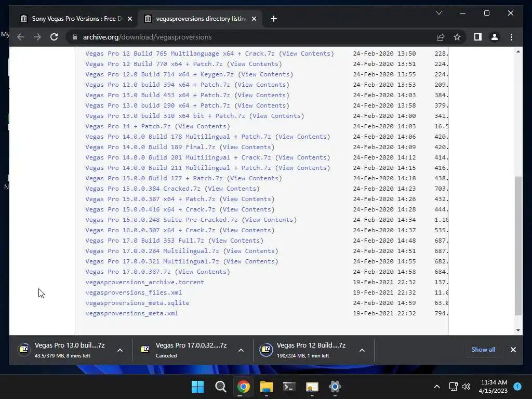
Task: Open the terminal app in taskbar
Action: pos(289,387)
